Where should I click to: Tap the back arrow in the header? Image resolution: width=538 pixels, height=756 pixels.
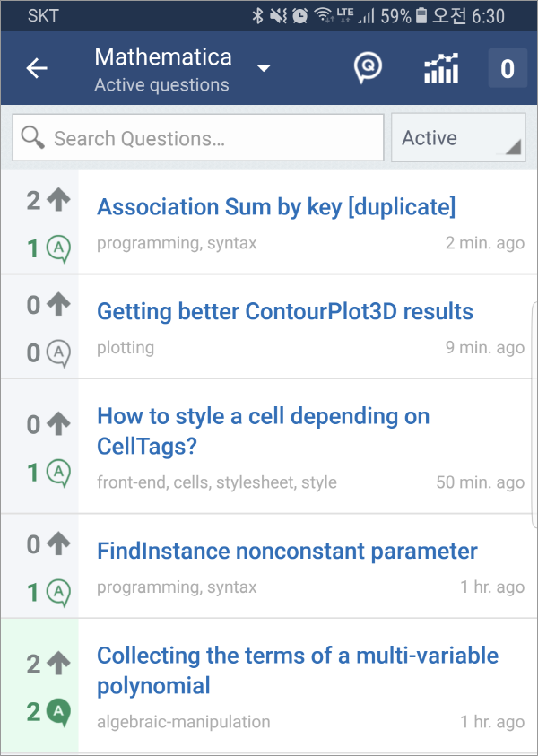(37, 68)
